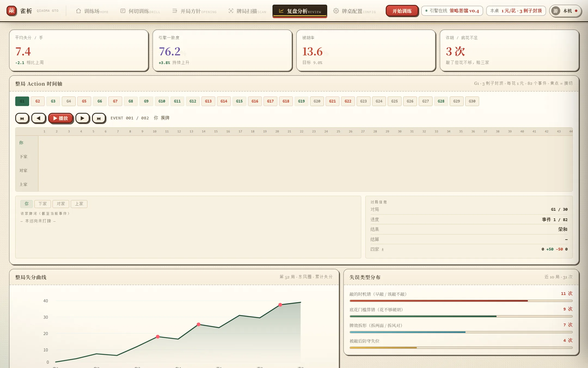The width and height of the screenshot is (588, 368).
Task: Open the 训练场 HOME tab
Action: (92, 11)
